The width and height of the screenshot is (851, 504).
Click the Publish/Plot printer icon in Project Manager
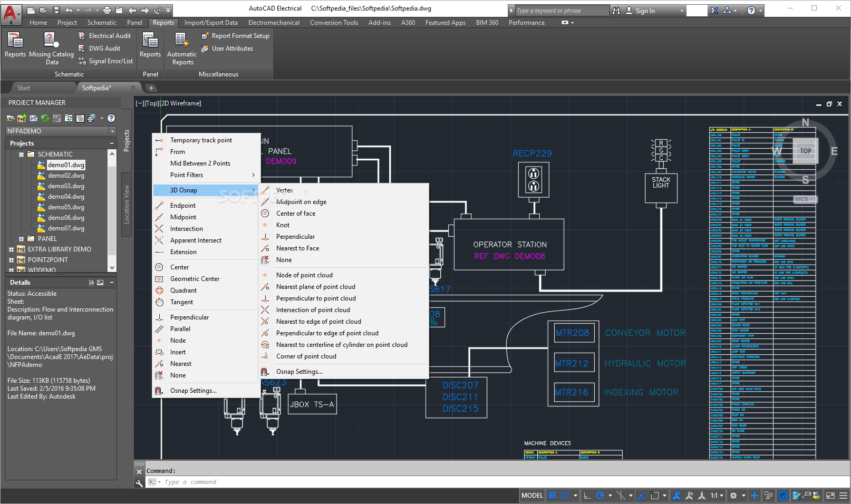[x=91, y=118]
